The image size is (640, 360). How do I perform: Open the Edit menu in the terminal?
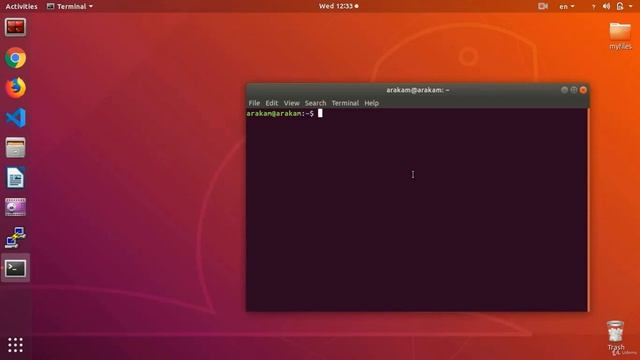(x=271, y=103)
